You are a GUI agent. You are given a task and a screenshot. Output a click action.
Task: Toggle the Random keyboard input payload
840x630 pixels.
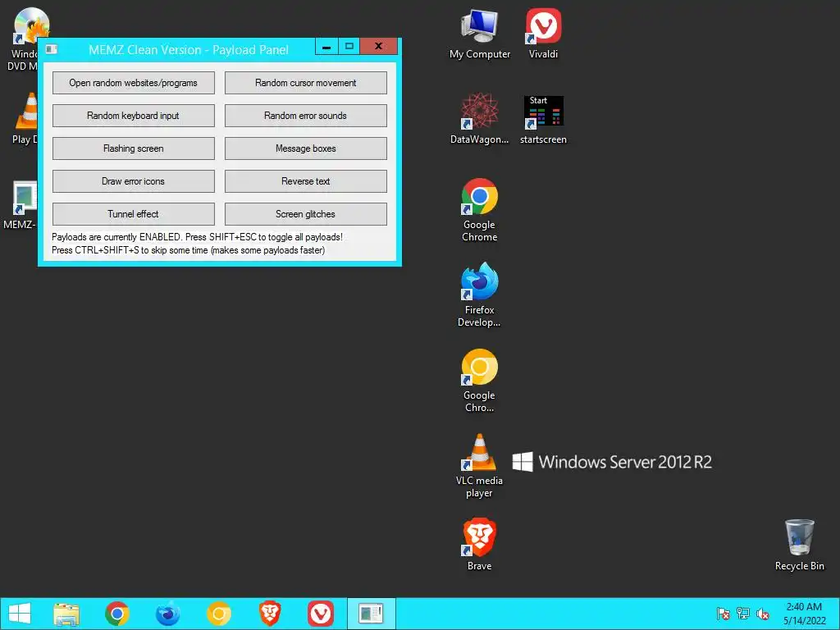[x=134, y=116]
